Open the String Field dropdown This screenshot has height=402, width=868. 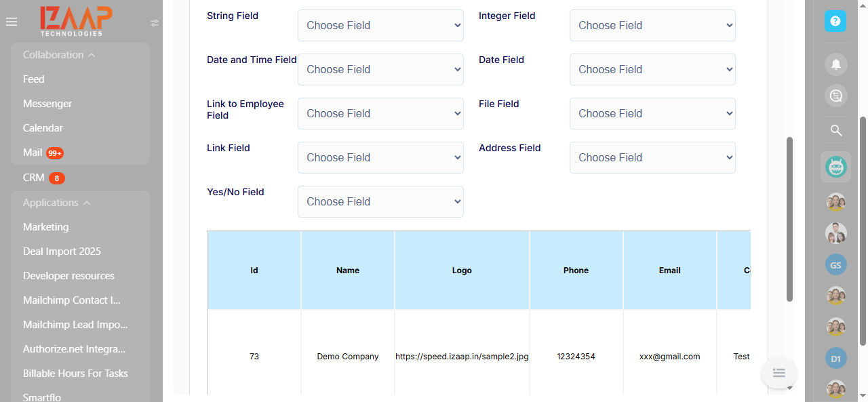(x=380, y=26)
